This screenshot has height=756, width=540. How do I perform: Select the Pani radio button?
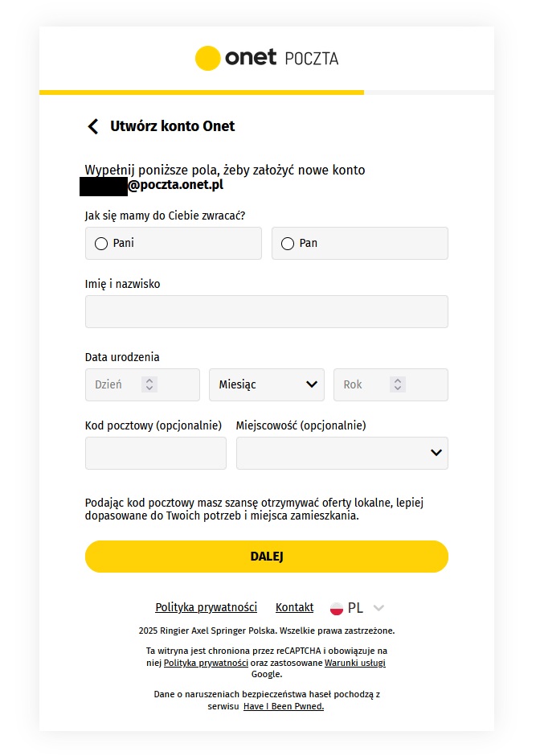coord(101,244)
